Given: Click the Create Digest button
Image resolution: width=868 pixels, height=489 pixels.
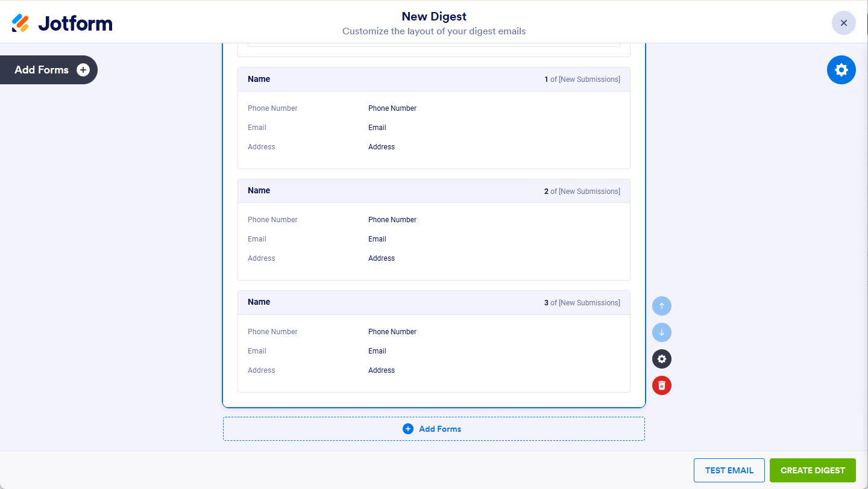Looking at the screenshot, I should pos(813,470).
